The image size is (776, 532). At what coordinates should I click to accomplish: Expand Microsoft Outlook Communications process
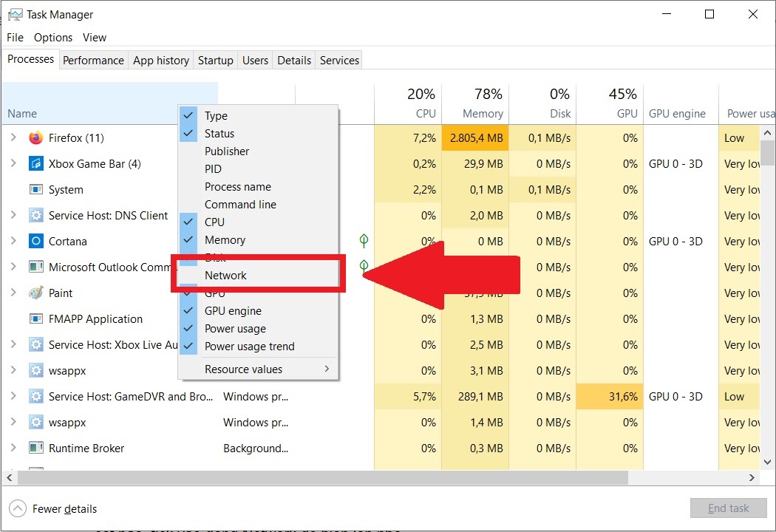[x=13, y=267]
